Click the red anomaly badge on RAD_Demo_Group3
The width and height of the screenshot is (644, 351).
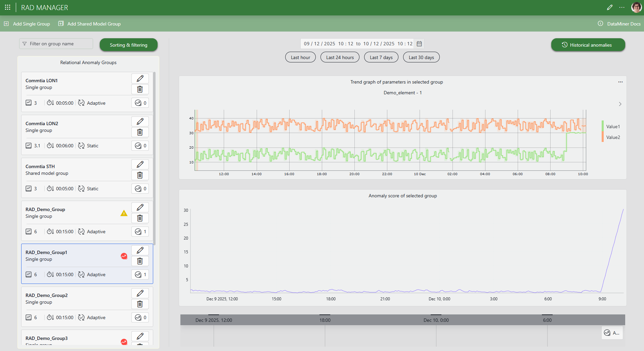point(124,342)
